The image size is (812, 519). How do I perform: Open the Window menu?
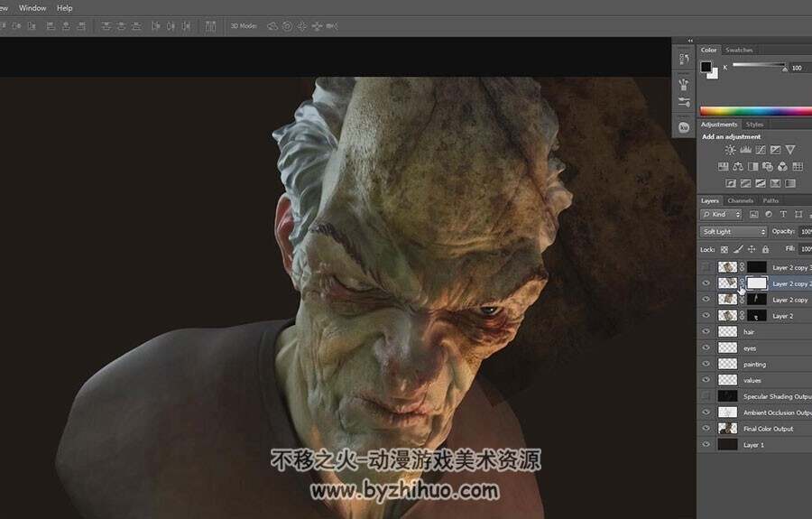point(32,8)
